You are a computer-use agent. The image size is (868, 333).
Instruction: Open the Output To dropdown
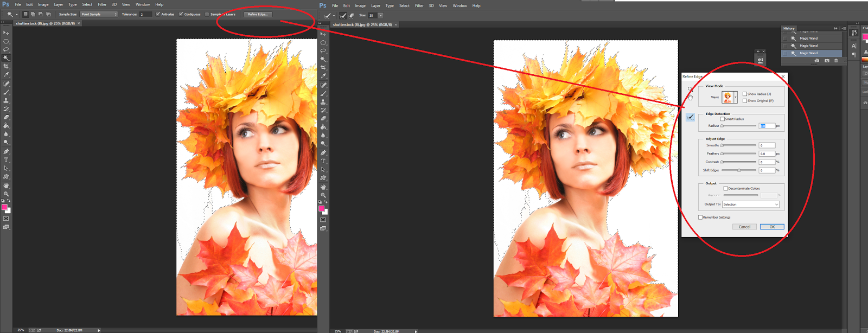pos(751,204)
